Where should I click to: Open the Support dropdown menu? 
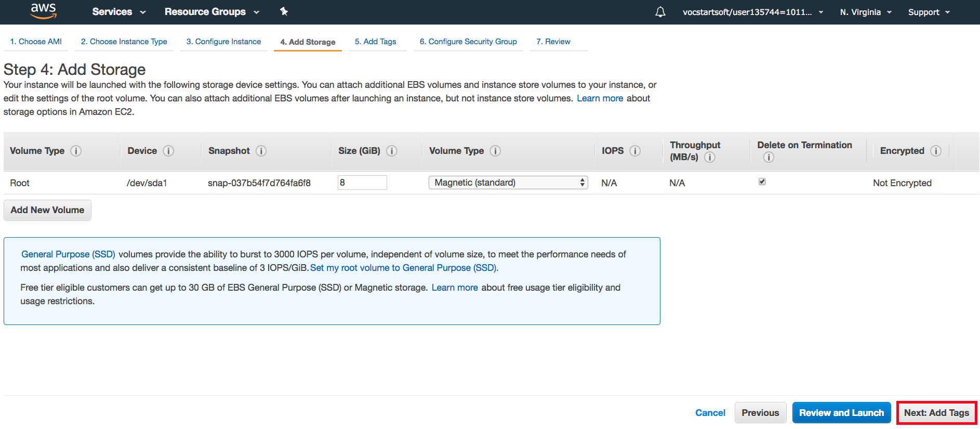point(929,12)
